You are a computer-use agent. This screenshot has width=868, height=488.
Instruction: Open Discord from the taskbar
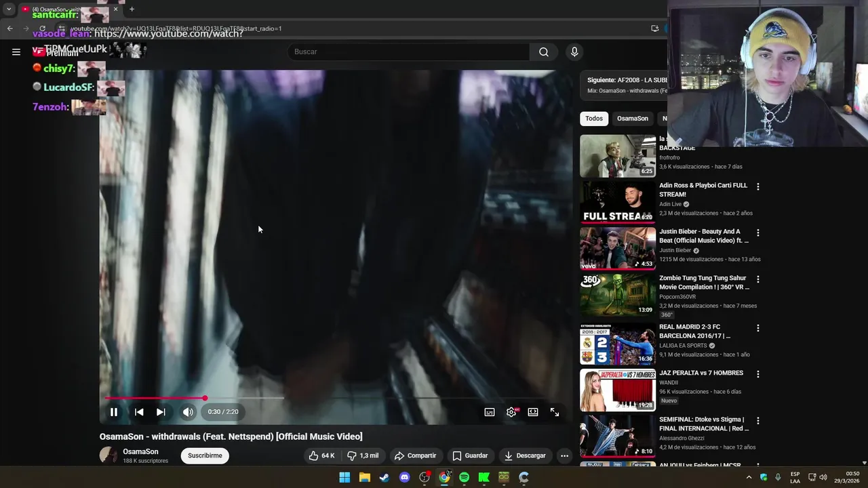pos(404,477)
